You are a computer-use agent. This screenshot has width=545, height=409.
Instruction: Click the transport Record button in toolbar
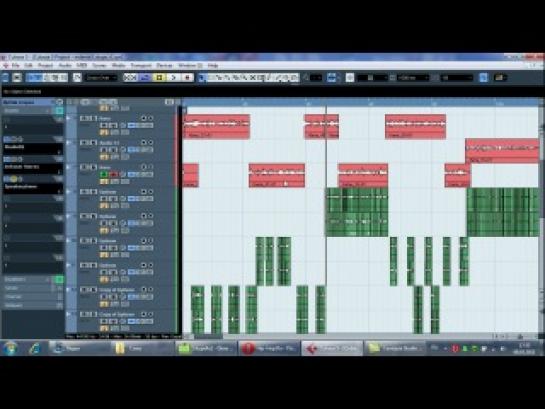tap(187, 77)
